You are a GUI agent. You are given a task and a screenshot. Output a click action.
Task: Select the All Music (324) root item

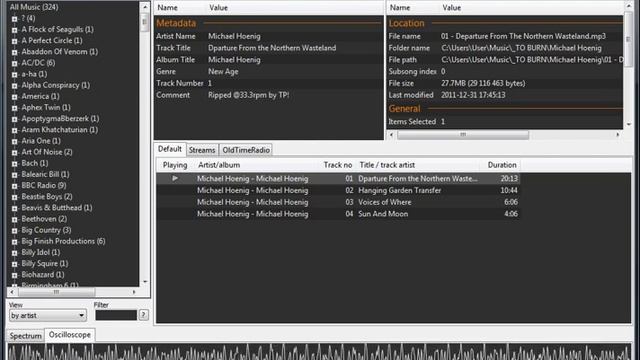click(x=34, y=7)
